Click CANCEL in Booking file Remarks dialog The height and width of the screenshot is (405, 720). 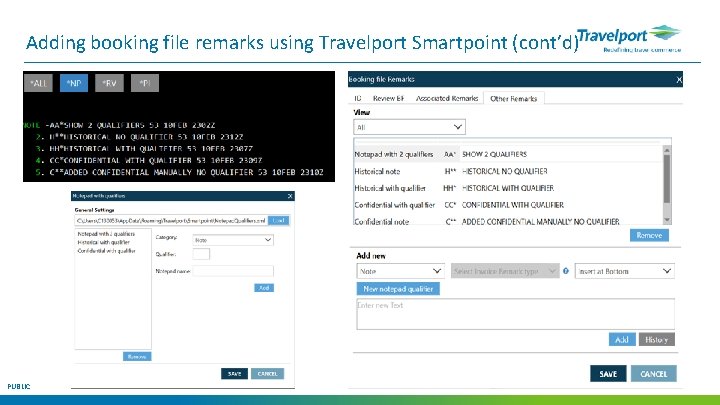click(x=653, y=374)
